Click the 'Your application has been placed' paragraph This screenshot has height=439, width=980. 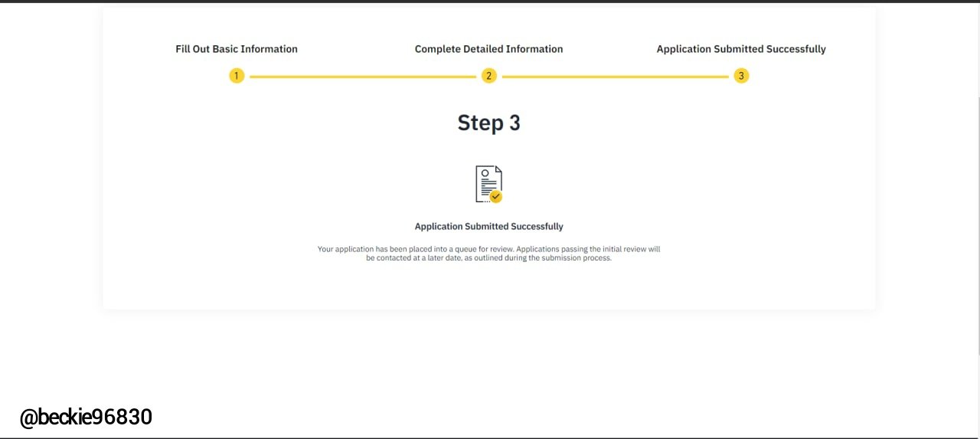[x=489, y=254]
